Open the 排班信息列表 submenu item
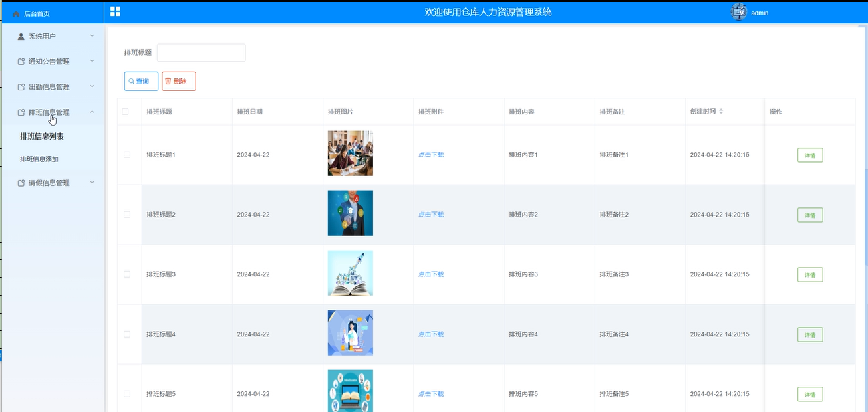868x412 pixels. coord(41,136)
